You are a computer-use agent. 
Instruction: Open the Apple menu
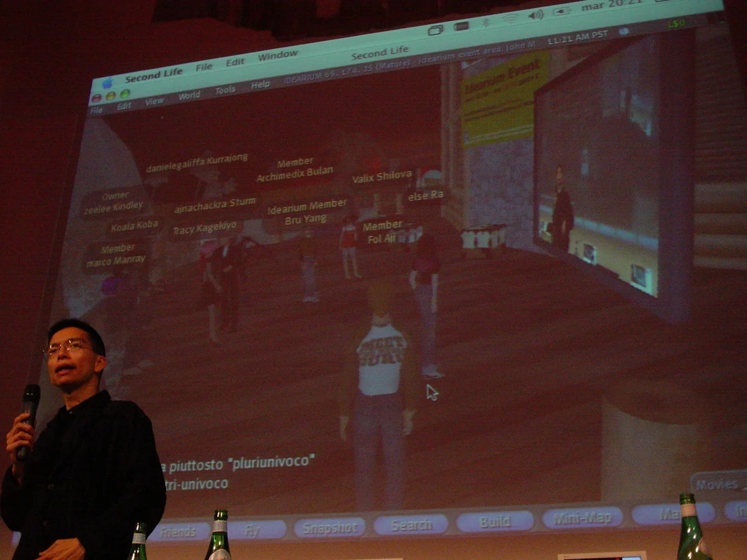click(x=107, y=83)
